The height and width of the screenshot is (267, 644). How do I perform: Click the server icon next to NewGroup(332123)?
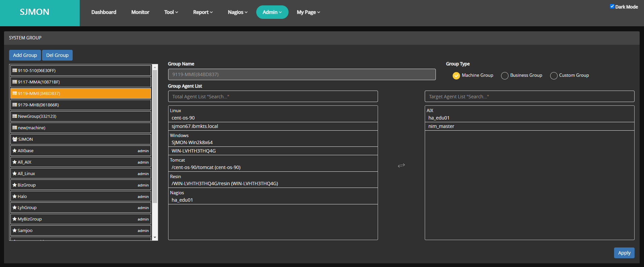click(x=14, y=116)
